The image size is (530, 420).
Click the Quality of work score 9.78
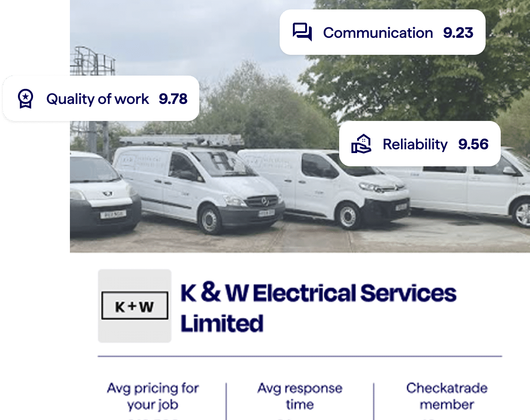pos(173,99)
